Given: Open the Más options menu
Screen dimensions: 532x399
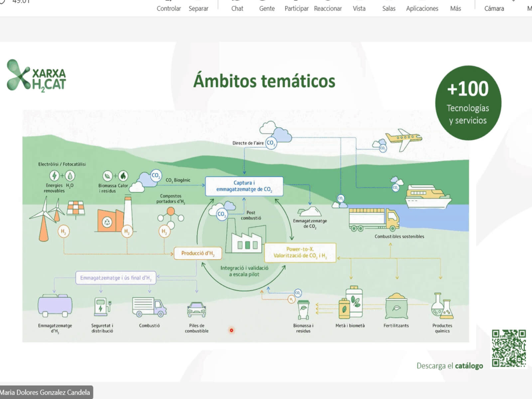Looking at the screenshot, I should pos(455,8).
